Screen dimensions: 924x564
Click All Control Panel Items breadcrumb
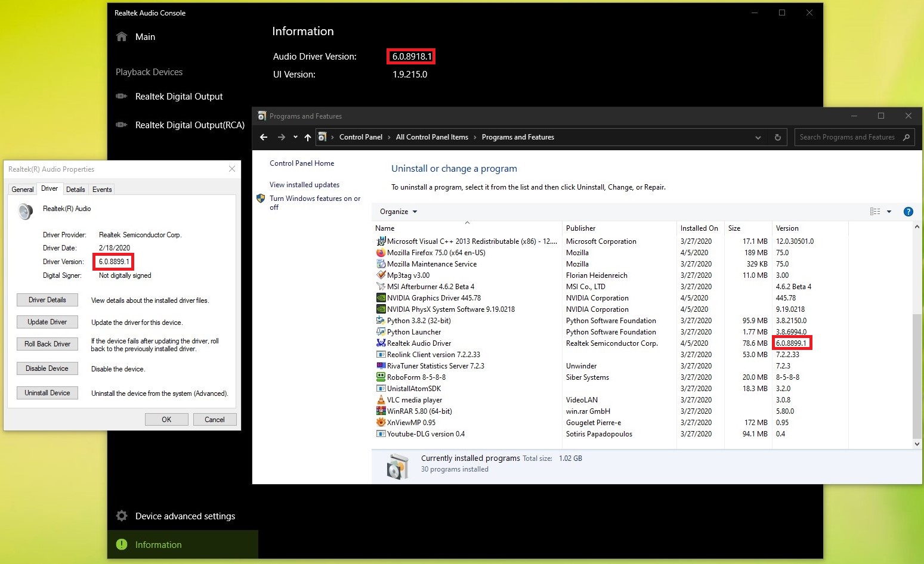pos(432,137)
